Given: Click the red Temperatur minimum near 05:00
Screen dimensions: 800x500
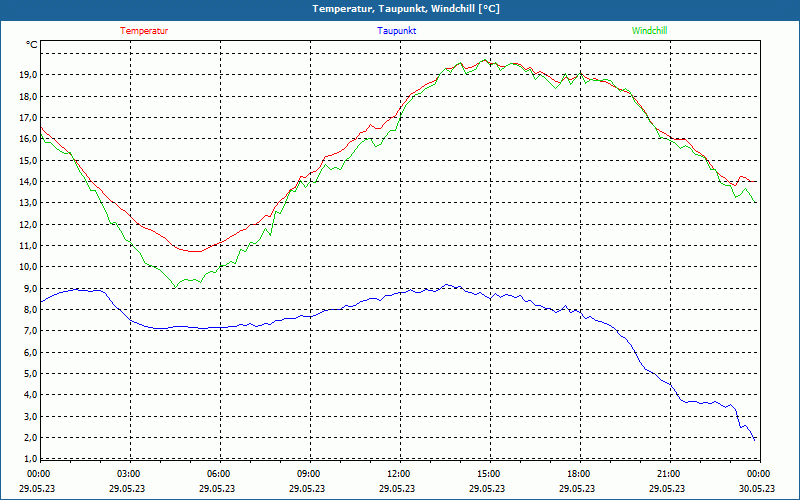Looking at the screenshot, I should click(194, 252).
